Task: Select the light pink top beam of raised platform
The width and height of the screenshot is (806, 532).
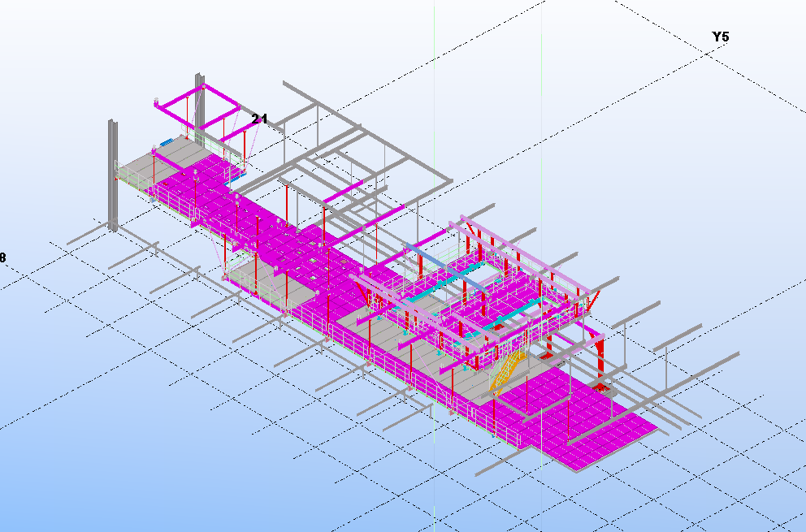Action: pos(528,253)
